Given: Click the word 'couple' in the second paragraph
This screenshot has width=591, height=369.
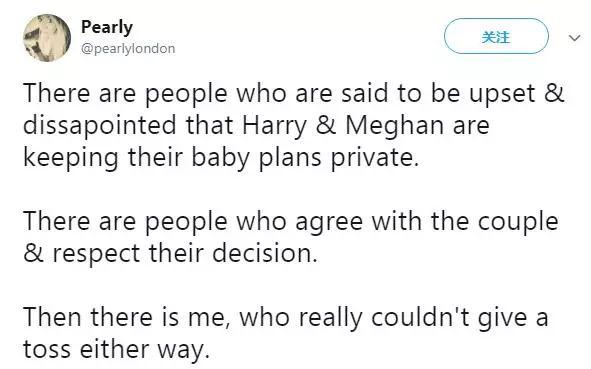Looking at the screenshot, I should [518, 222].
